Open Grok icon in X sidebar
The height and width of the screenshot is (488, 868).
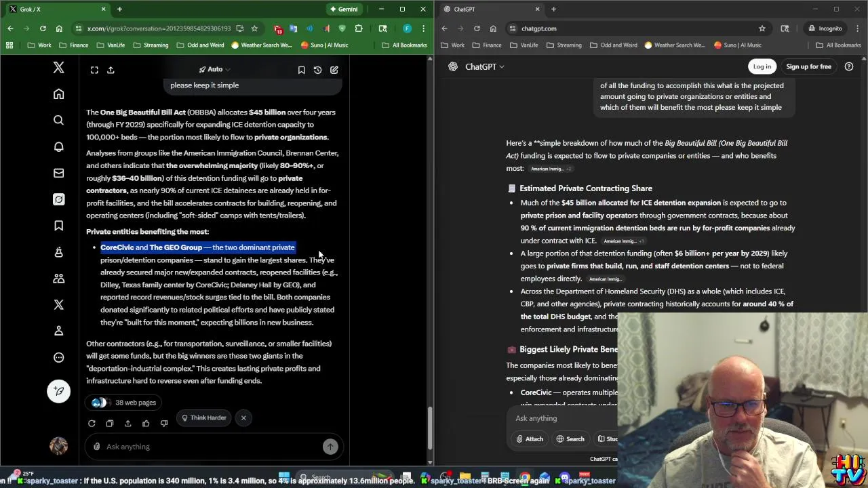pyautogui.click(x=58, y=199)
